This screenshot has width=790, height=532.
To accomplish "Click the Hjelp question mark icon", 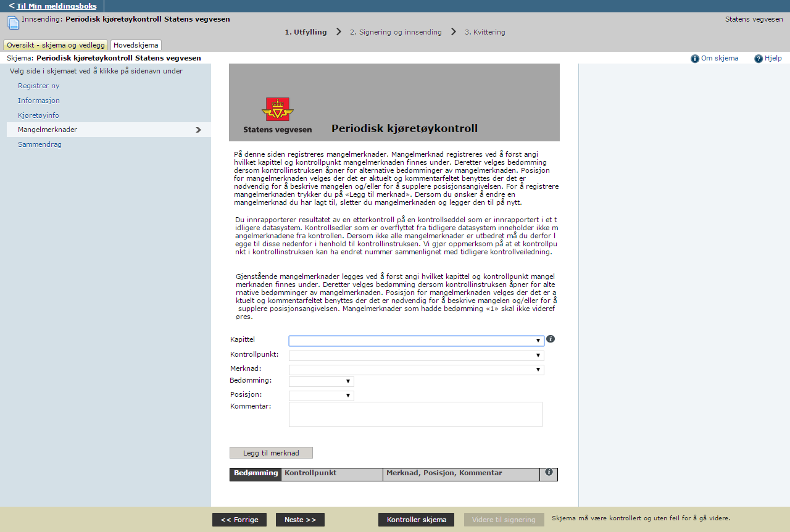I will 759,59.
